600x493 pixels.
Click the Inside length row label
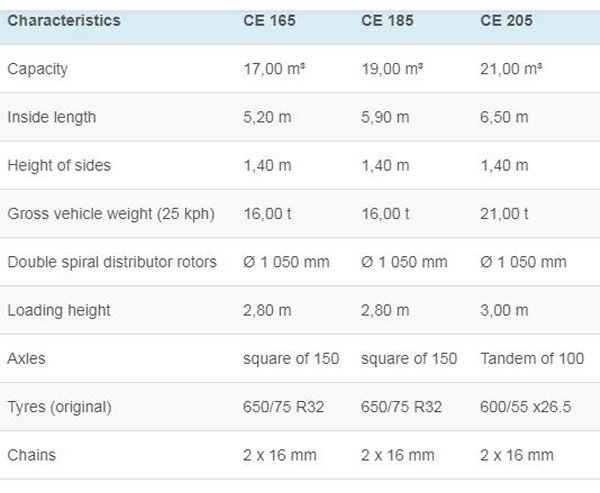pyautogui.click(x=52, y=117)
